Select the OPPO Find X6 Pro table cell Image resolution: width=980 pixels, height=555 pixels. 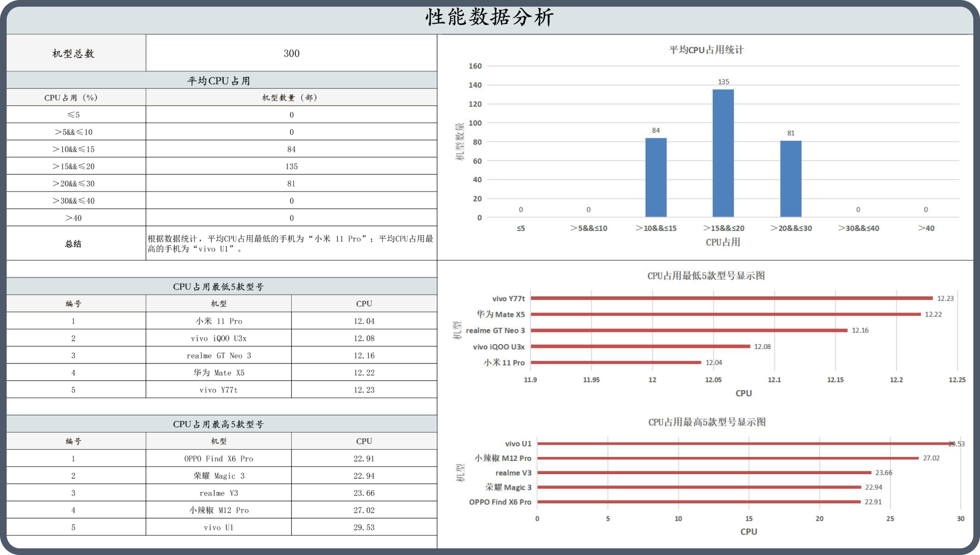pyautogui.click(x=219, y=459)
